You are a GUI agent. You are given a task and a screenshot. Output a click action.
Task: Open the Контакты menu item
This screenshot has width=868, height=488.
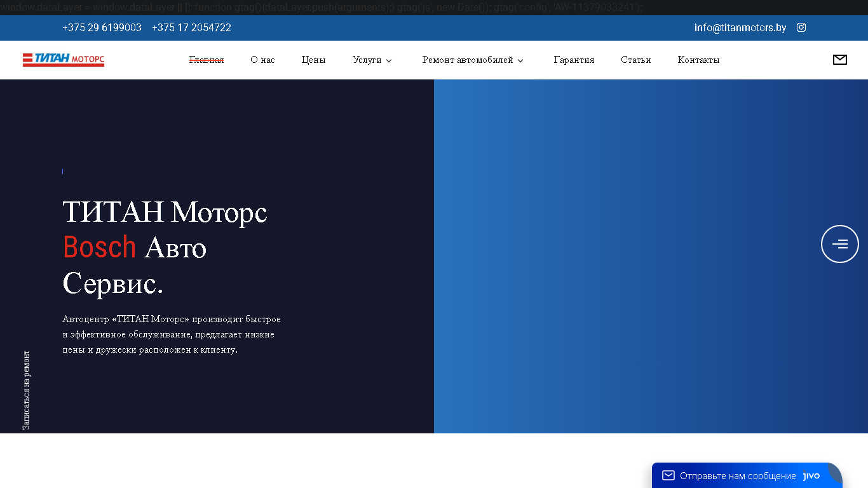coord(698,60)
